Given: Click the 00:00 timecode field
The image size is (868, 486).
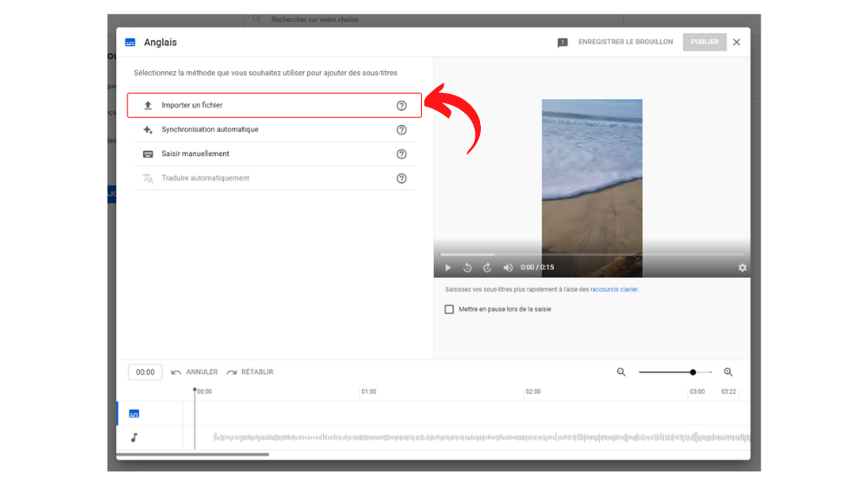Looking at the screenshot, I should point(145,372).
